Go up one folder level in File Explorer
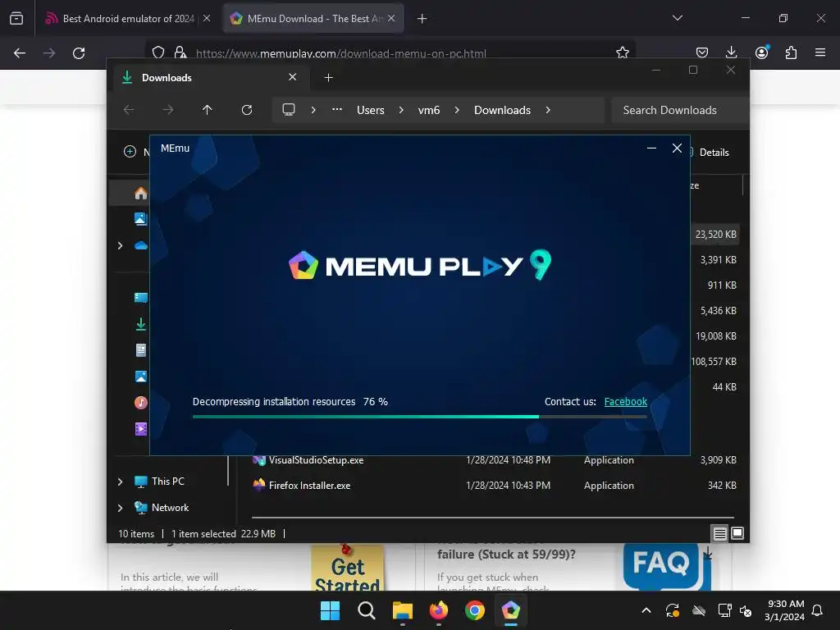The width and height of the screenshot is (840, 630). [208, 110]
